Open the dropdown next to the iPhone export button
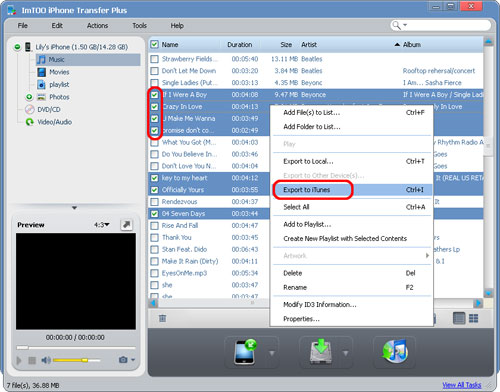 point(272,353)
